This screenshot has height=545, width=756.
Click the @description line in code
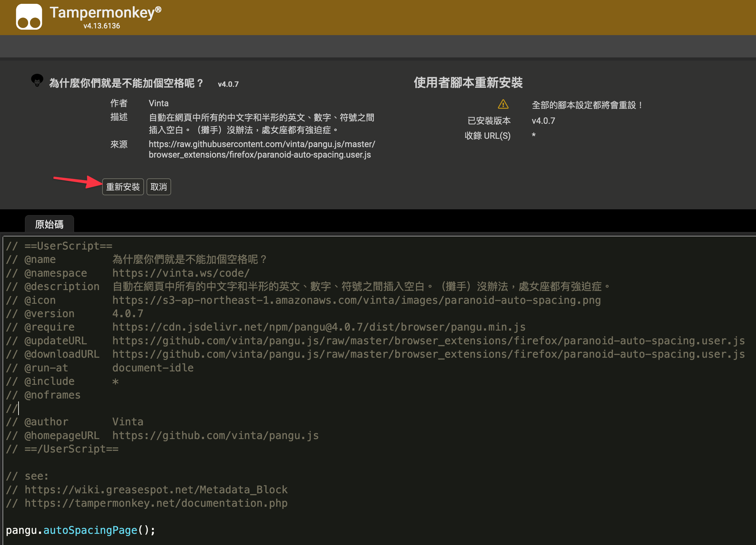[x=308, y=286]
